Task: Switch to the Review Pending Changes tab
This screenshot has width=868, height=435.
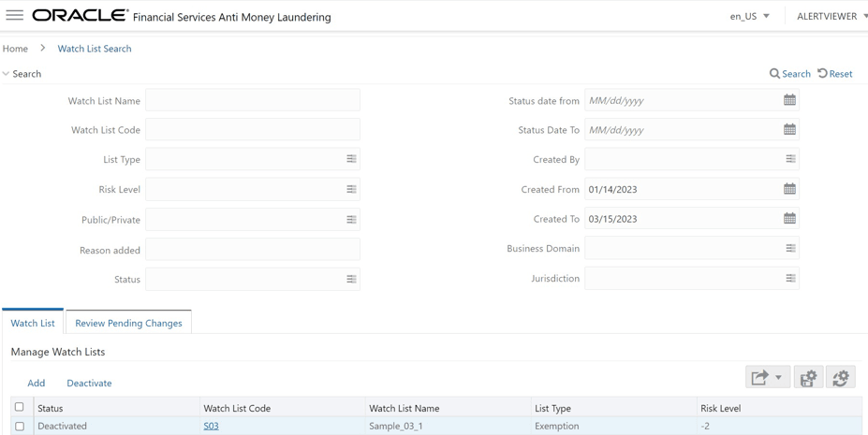Action: [x=128, y=323]
